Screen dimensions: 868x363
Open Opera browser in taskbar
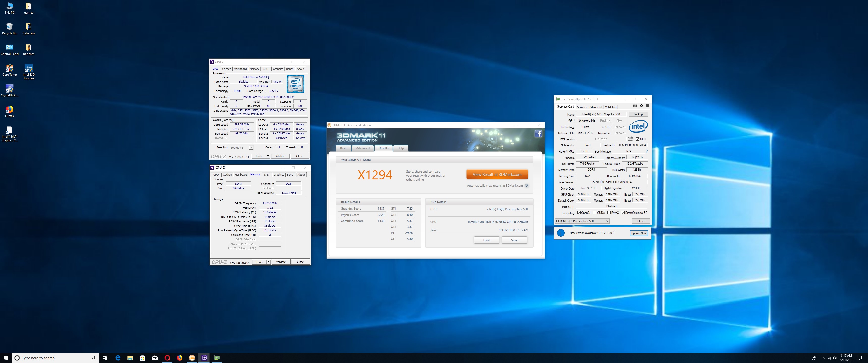pyautogui.click(x=167, y=358)
